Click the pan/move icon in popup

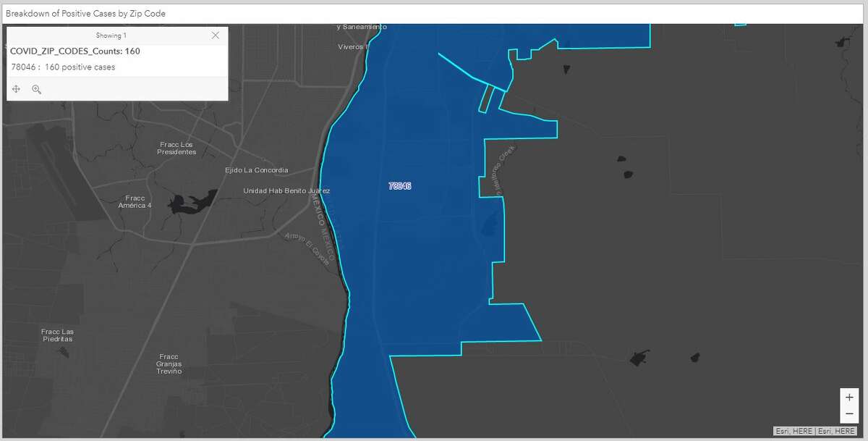point(16,88)
